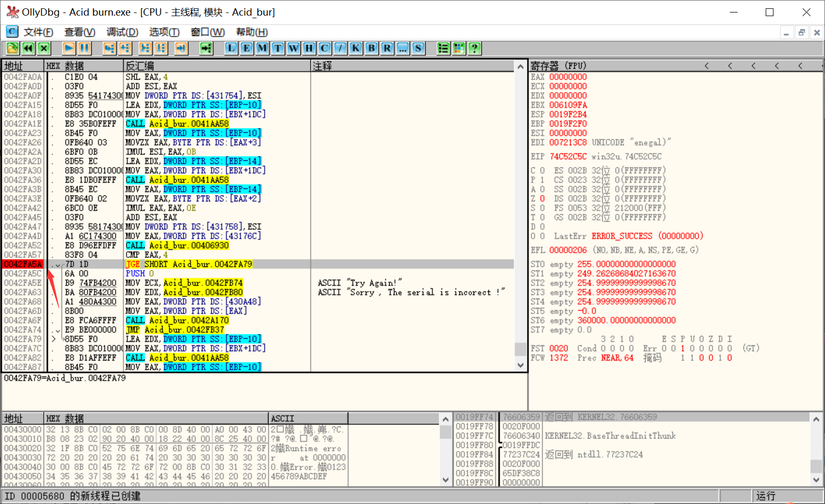Click the Trace Into toolbar icon

145,48
